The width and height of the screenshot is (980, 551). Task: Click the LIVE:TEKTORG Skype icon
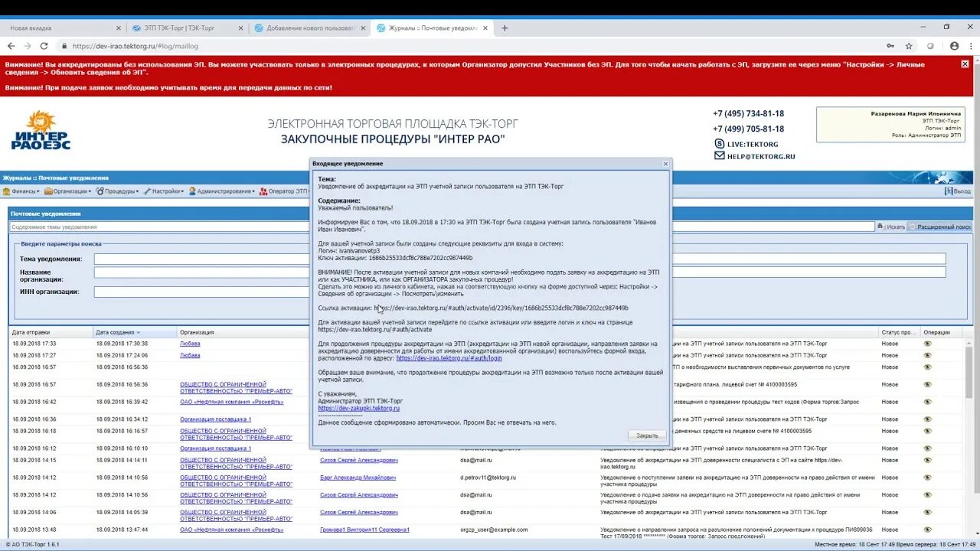click(719, 143)
